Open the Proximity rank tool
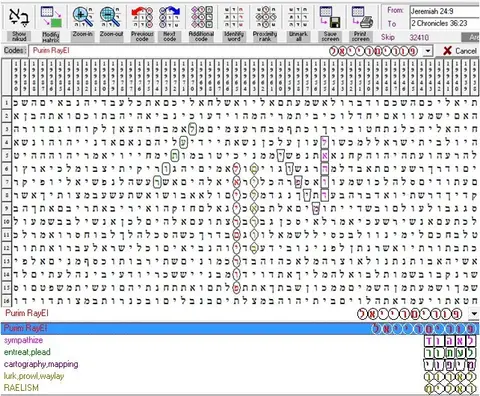480x396 pixels. [265, 17]
